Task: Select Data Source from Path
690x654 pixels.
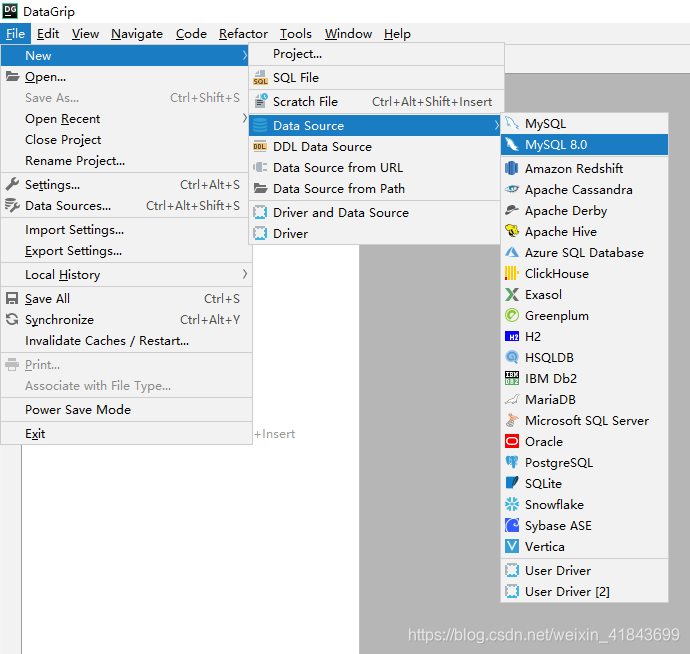Action: tap(374, 188)
